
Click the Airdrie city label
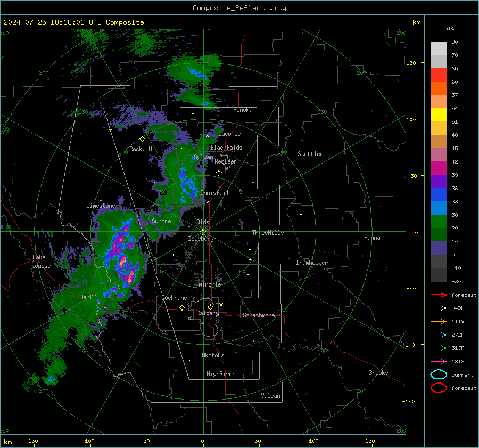[210, 284]
